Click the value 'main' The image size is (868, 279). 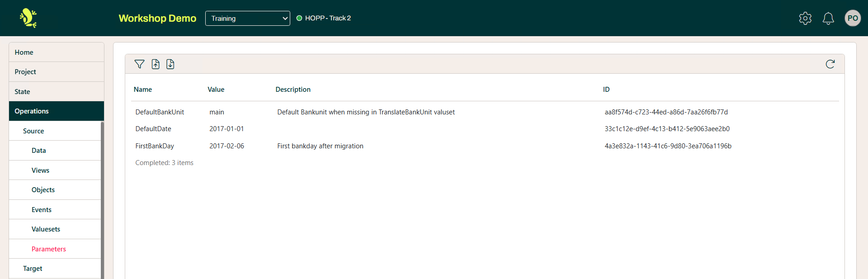tap(217, 112)
